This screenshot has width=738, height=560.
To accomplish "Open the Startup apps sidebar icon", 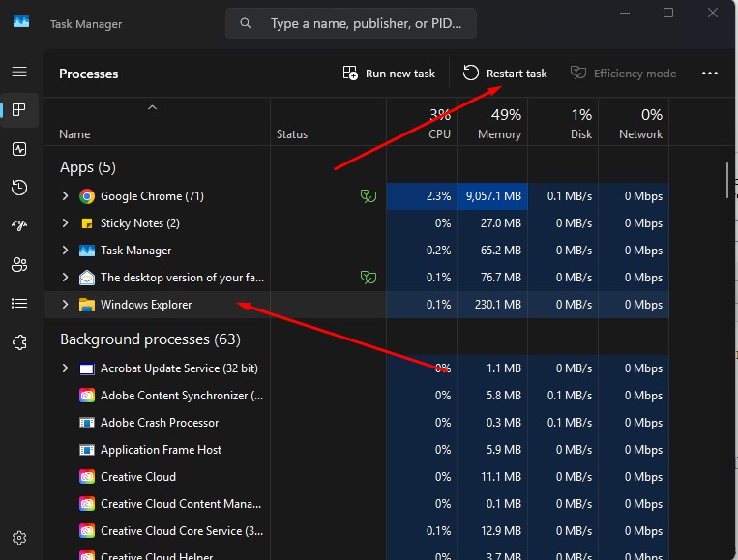I will tap(19, 226).
